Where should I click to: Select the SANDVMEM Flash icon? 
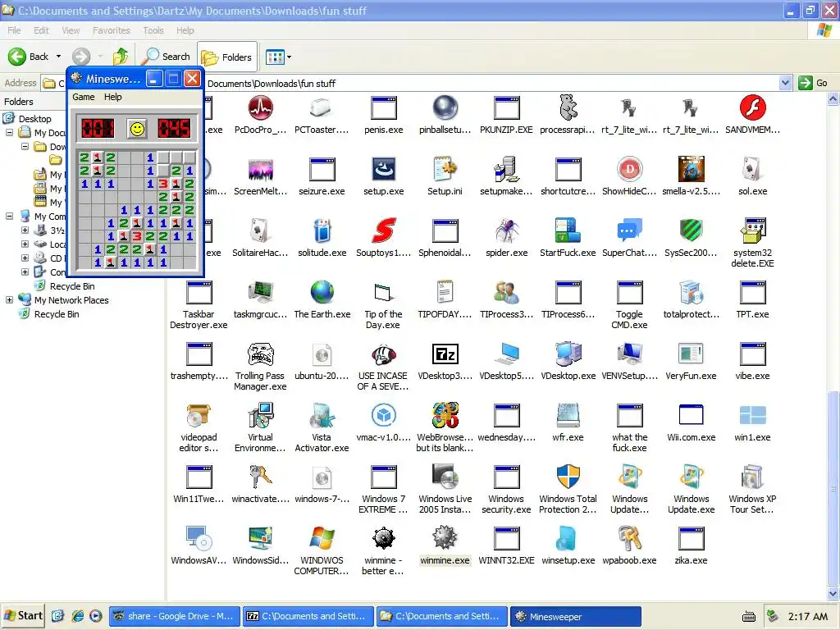(x=753, y=107)
